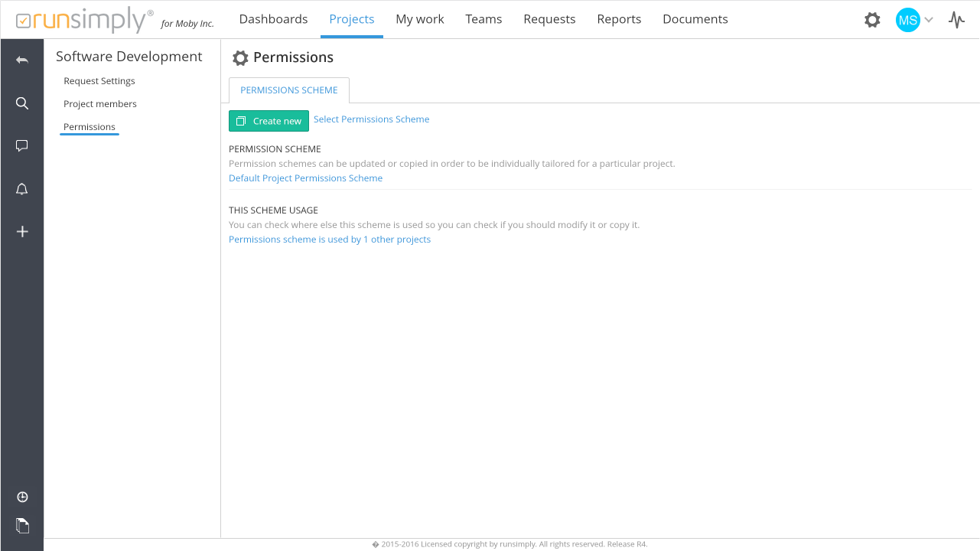
Task: Click the documents icon at sidebar bottom
Action: [x=22, y=526]
